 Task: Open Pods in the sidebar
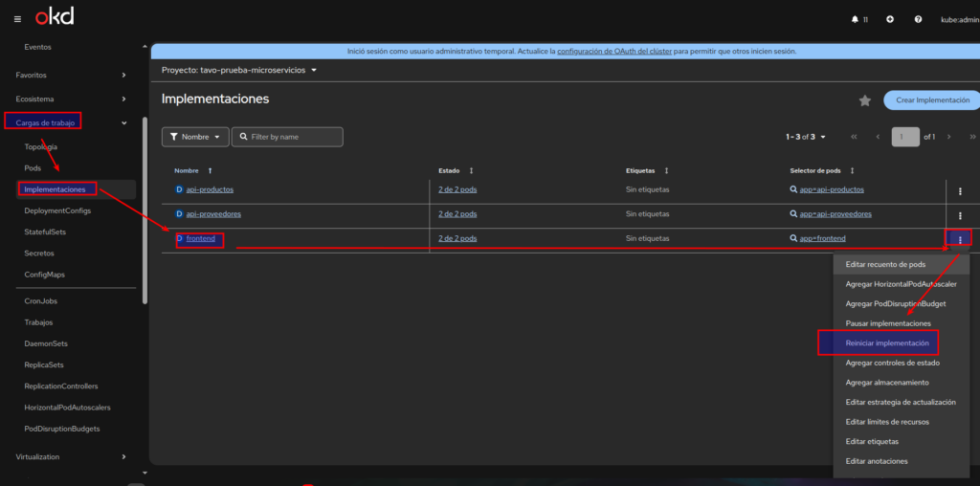[x=33, y=167]
